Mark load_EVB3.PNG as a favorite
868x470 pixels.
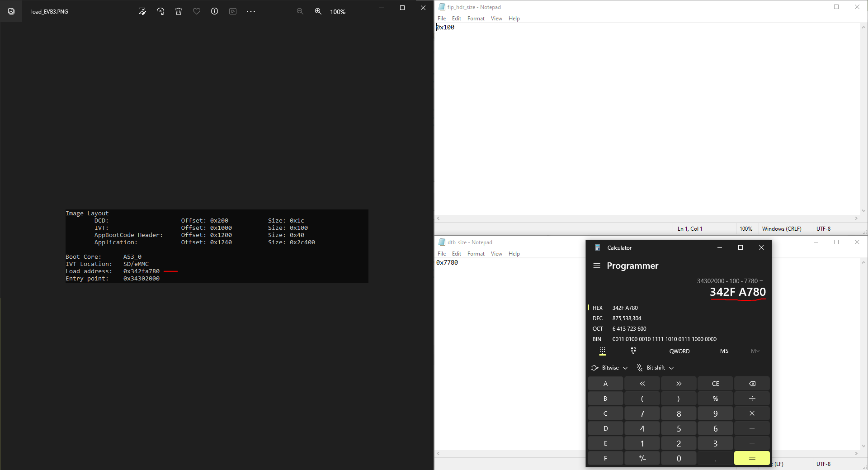point(196,11)
